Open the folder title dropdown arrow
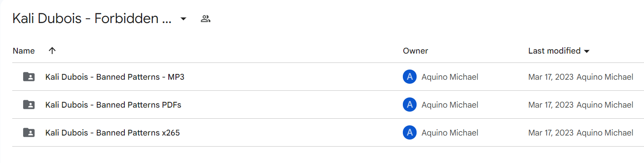This screenshot has width=644, height=163. 183,19
